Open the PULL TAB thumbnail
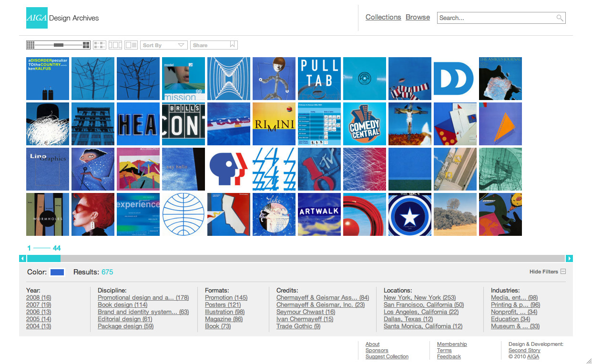Image resolution: width=592 pixels, height=364 pixels. 319,79
